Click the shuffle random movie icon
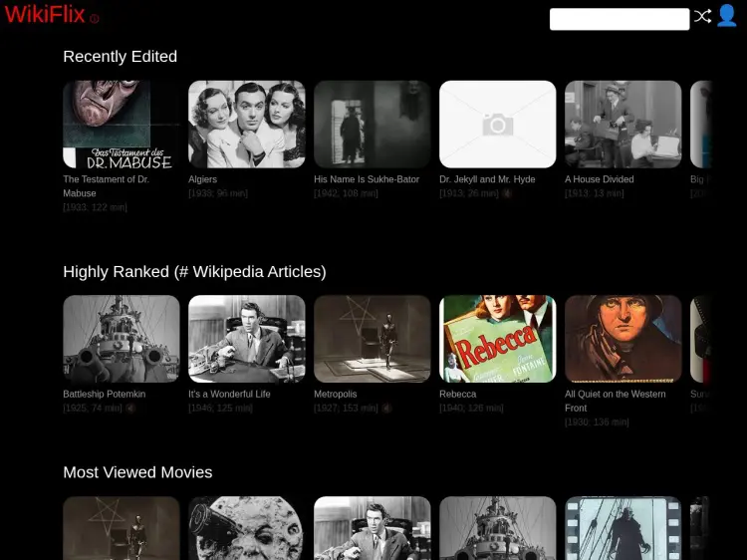 point(703,16)
